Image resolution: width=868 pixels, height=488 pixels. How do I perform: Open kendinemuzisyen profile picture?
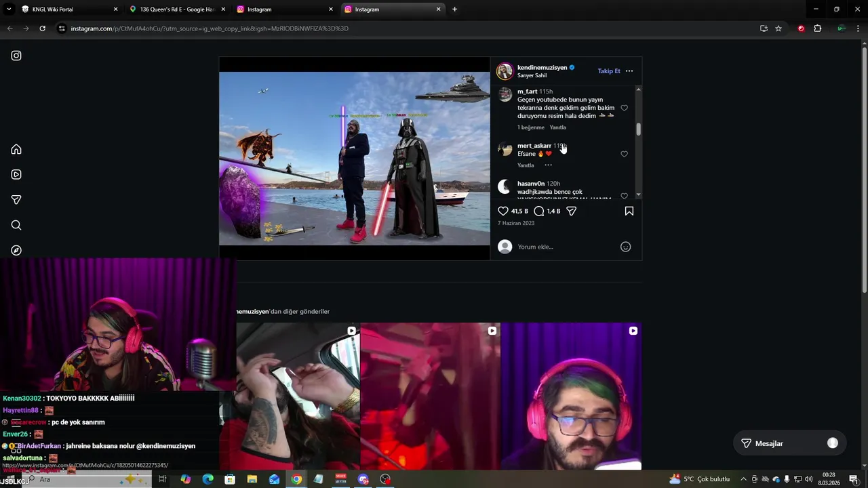tap(505, 71)
